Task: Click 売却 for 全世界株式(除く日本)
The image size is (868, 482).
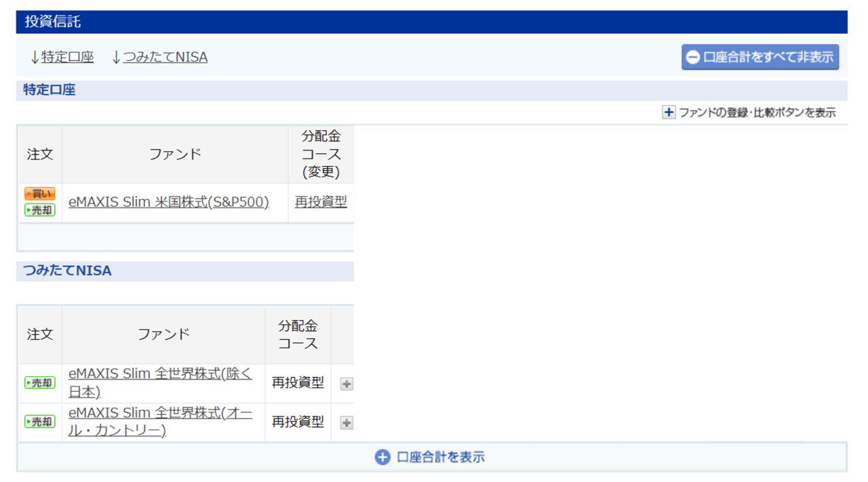Action: click(x=39, y=383)
